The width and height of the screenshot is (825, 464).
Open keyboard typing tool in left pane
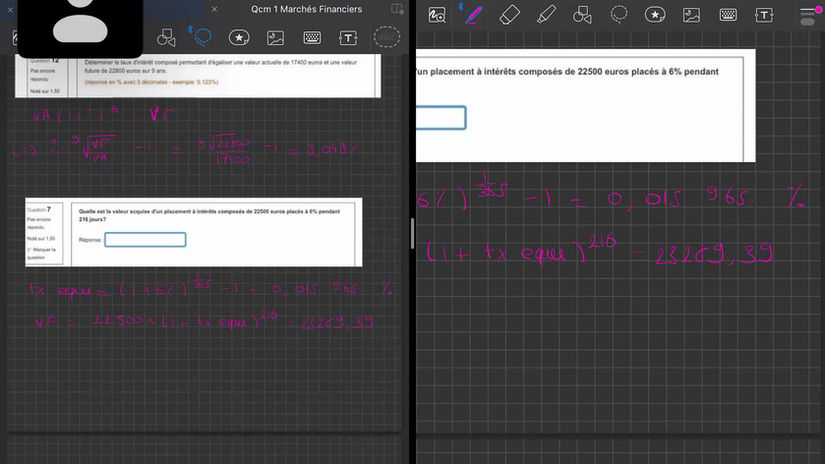(312, 38)
